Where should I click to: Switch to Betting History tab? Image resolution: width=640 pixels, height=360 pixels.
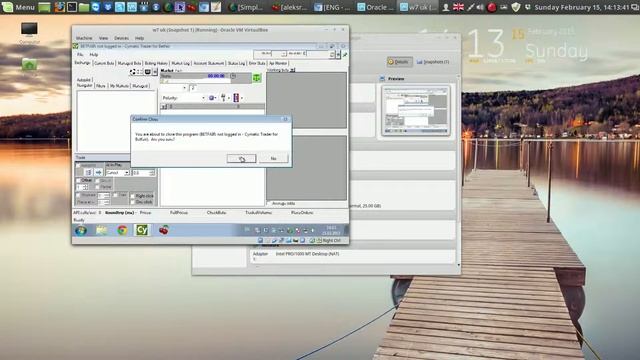[x=156, y=63]
